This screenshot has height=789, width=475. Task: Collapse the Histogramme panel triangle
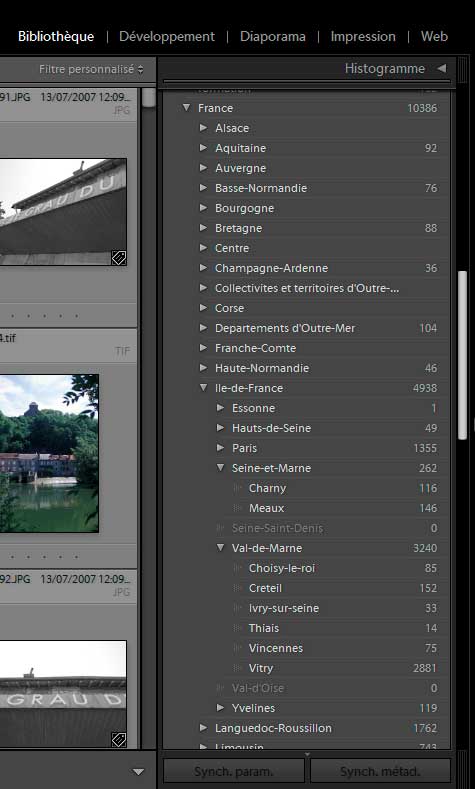click(442, 68)
